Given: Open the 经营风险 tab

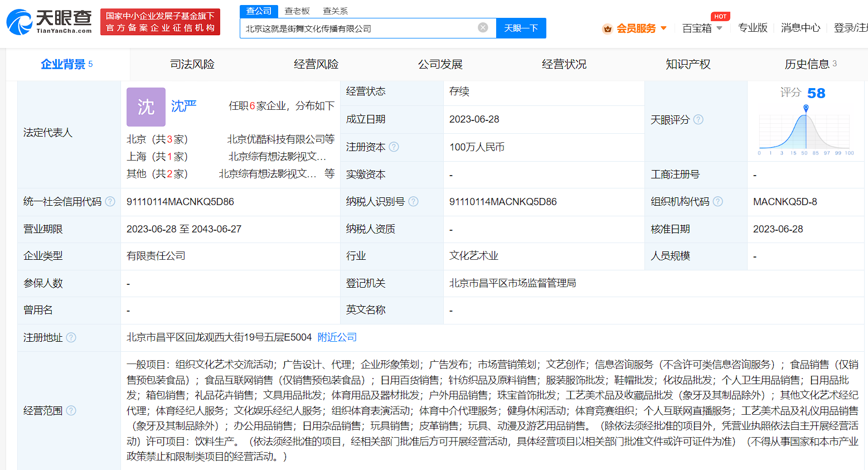Looking at the screenshot, I should pyautogui.click(x=316, y=64).
